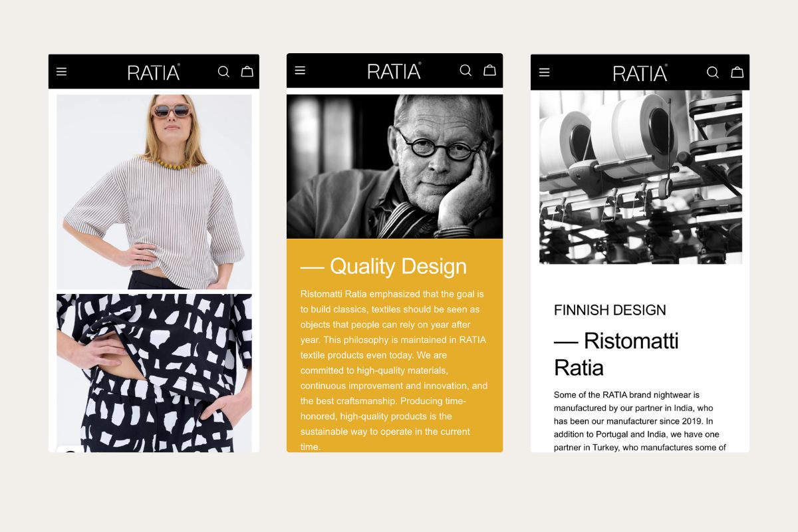Open hamburger menu on the Finnish Design screen
The height and width of the screenshot is (532, 798).
tap(545, 72)
